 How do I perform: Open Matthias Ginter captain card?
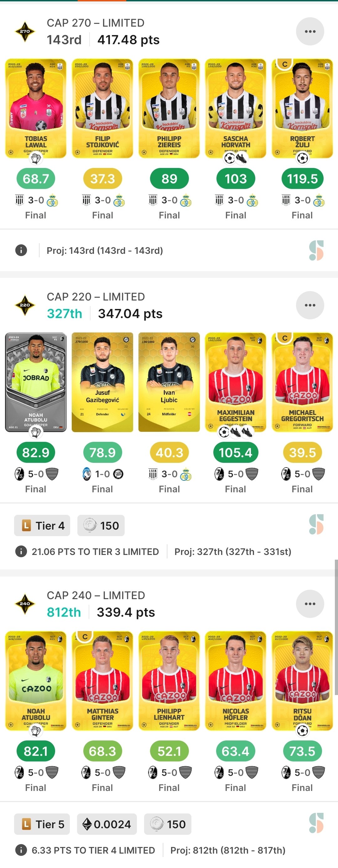coord(102,681)
